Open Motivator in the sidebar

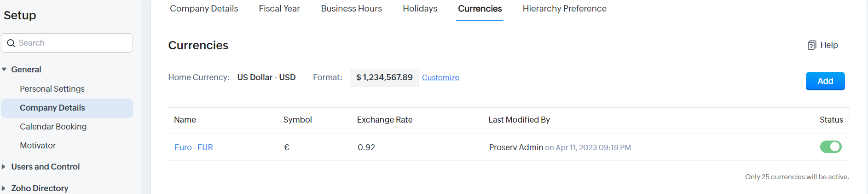(x=38, y=146)
